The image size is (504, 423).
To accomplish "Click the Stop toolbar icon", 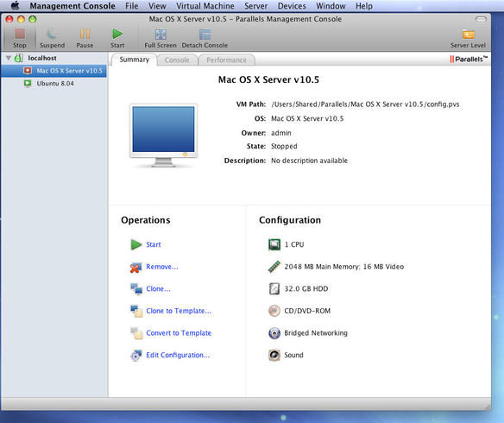I will (20, 34).
